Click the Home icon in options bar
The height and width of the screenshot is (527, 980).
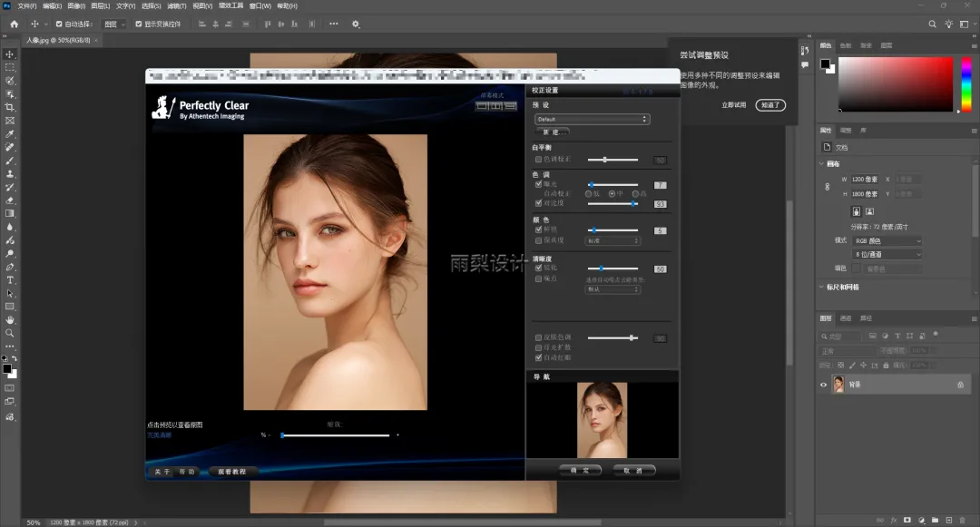coord(14,24)
